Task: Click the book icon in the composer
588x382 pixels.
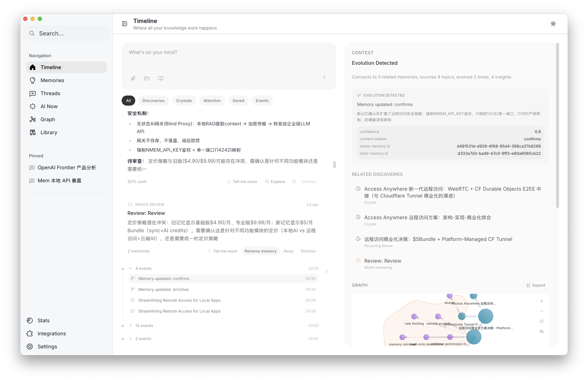Action: click(161, 78)
